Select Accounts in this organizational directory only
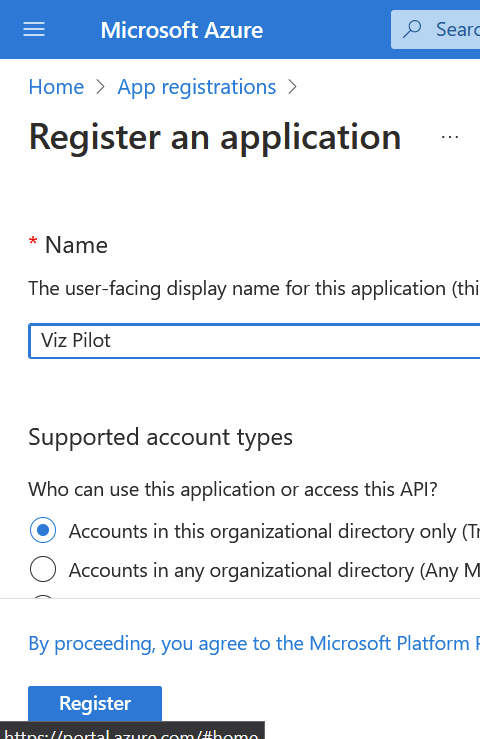 [43, 530]
